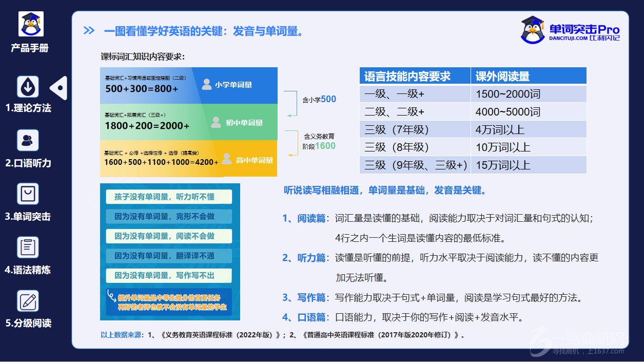Click the 孩子没有单词量，听力听不懂 bar
Screen dimensions: 644x362
tap(169, 197)
